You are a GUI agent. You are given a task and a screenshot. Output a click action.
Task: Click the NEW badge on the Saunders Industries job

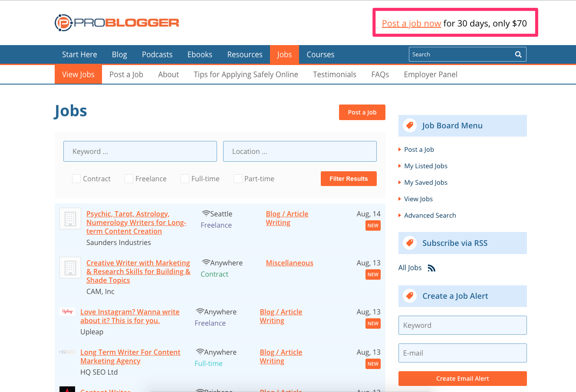tap(373, 225)
